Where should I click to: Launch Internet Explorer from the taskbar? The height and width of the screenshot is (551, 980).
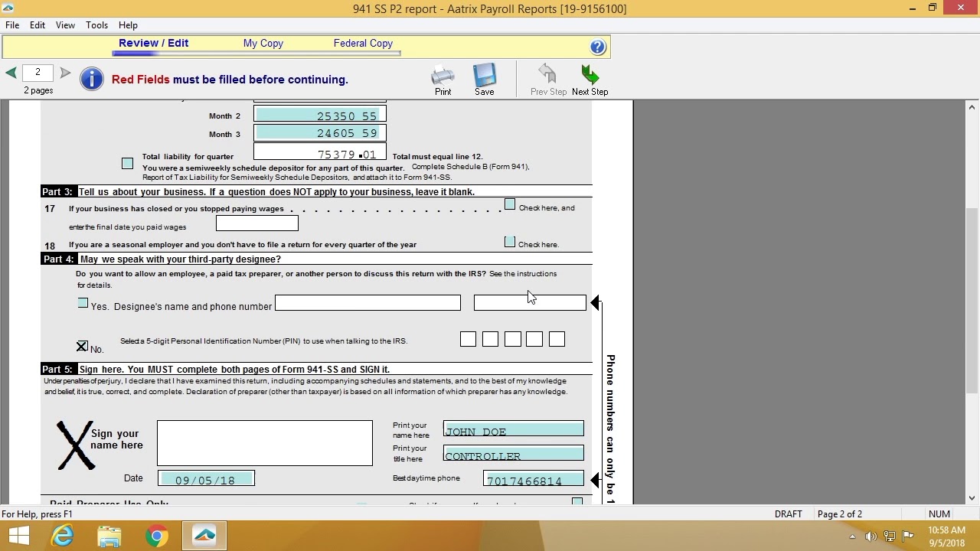[62, 536]
